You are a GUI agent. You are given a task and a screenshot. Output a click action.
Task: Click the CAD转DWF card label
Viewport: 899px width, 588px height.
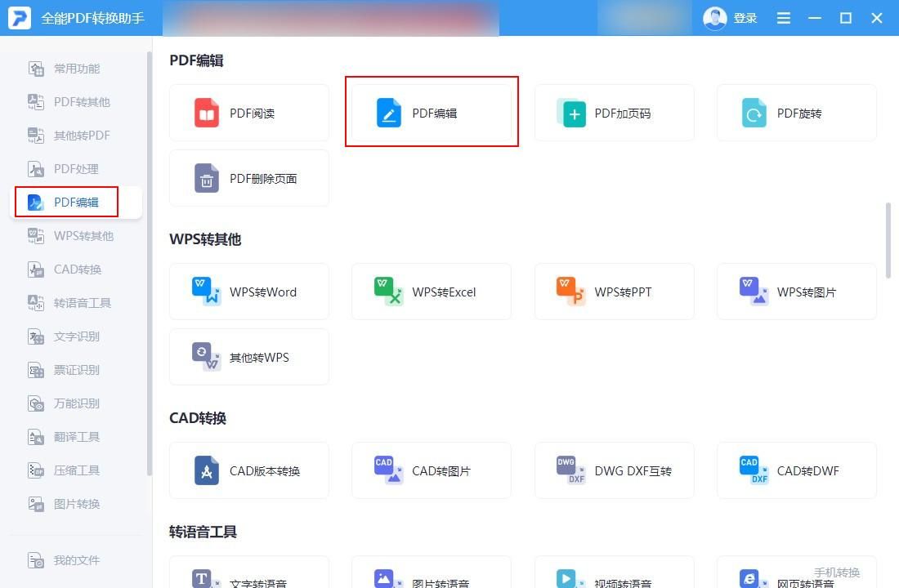807,470
